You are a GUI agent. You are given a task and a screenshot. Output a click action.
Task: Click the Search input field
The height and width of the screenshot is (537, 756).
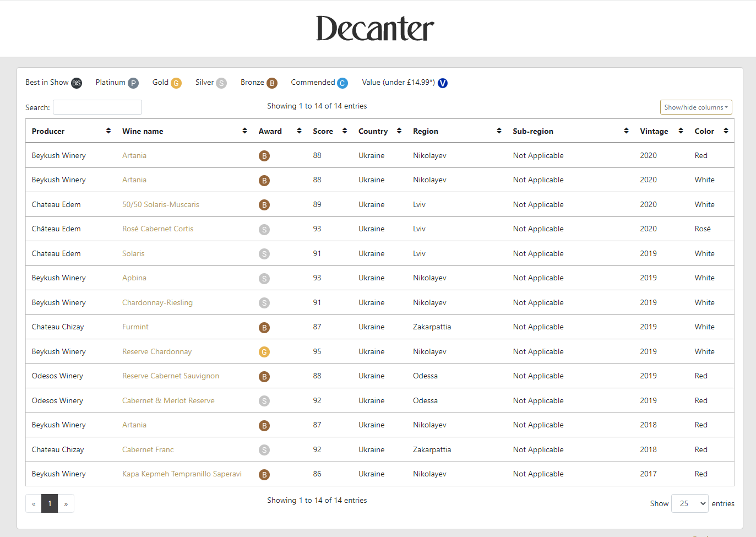[97, 107]
